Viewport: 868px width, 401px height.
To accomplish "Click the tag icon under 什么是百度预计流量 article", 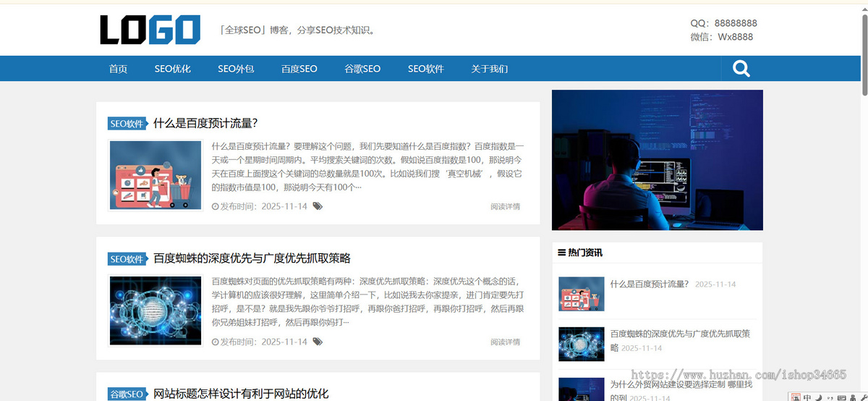I will 318,206.
